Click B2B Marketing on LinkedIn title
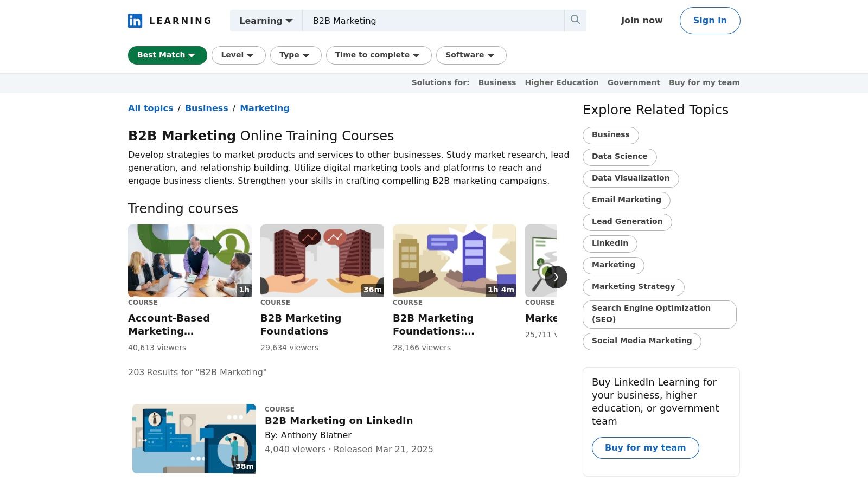The width and height of the screenshot is (868, 488). click(339, 421)
